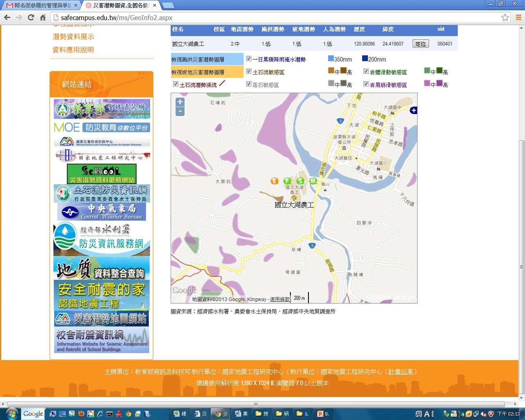Toggle the 岩屑崩滑敏感區 checkbox

coord(366,84)
